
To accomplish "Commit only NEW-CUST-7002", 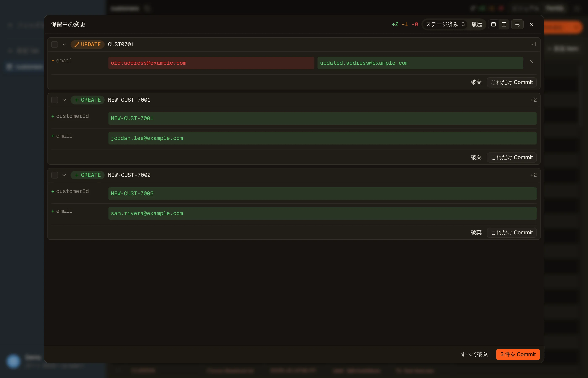I will (512, 232).
